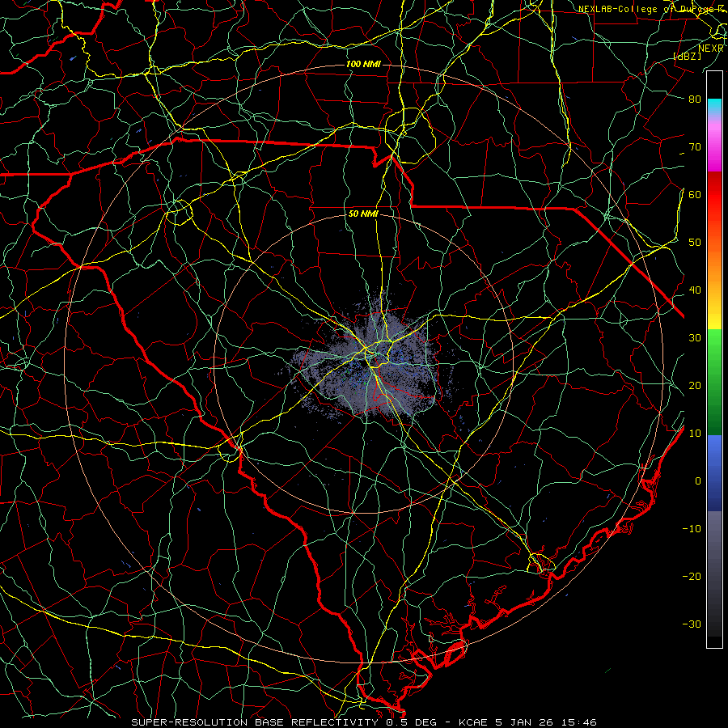Click the 30 value on the dBZ scale
Viewport: 728px width, 728px height.
[x=695, y=337]
